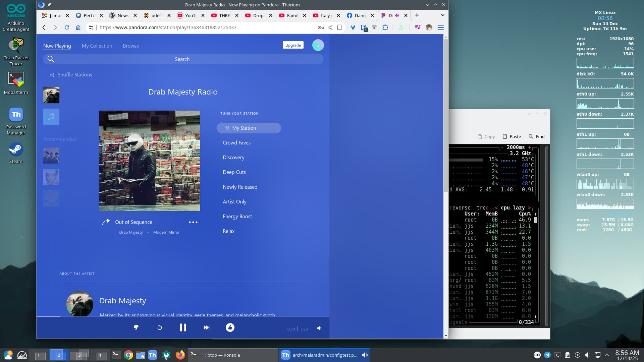644x362 pixels.
Task: Click the Upgrade button
Action: tap(293, 45)
